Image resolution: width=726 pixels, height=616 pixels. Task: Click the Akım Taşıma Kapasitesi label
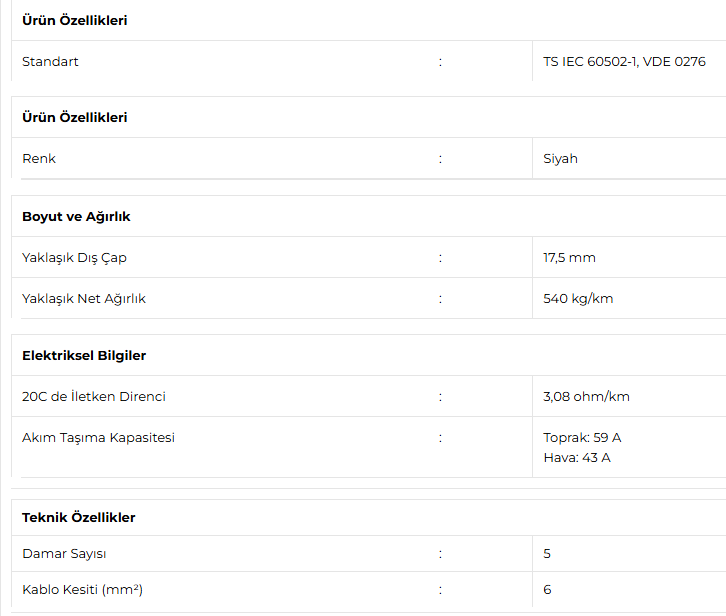(x=98, y=438)
